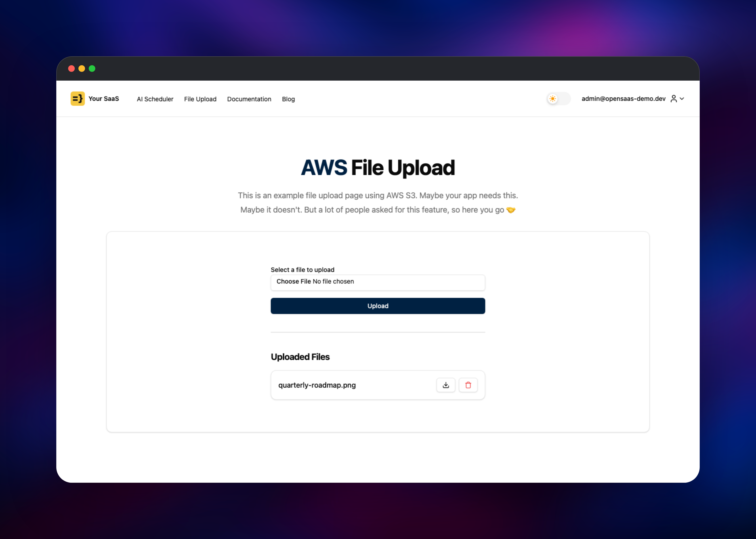Click the Uploaded Files heading
756x539 pixels.
[x=300, y=357]
